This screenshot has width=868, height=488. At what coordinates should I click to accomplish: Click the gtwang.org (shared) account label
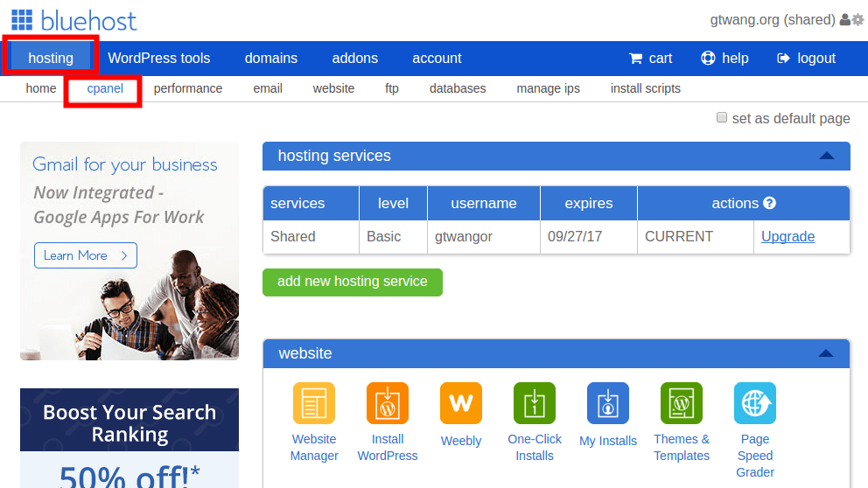click(773, 20)
